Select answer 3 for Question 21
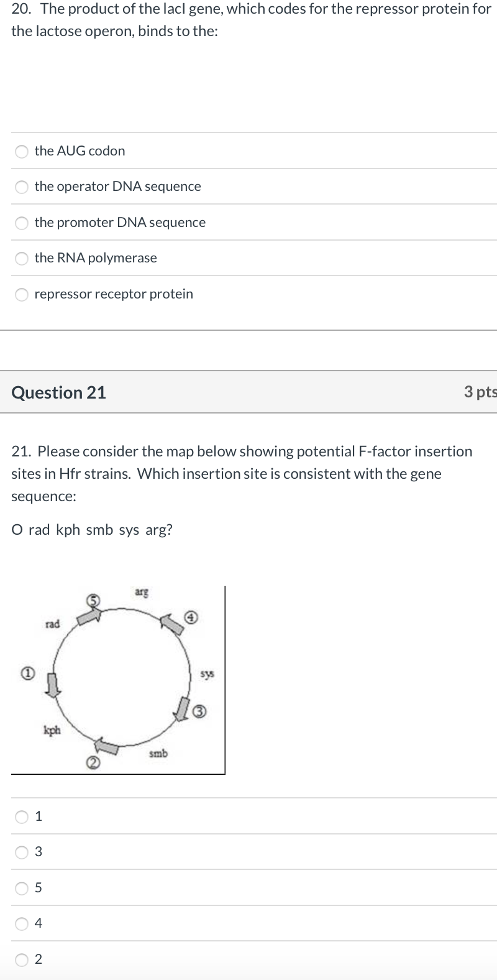The width and height of the screenshot is (497, 980). (x=21, y=852)
